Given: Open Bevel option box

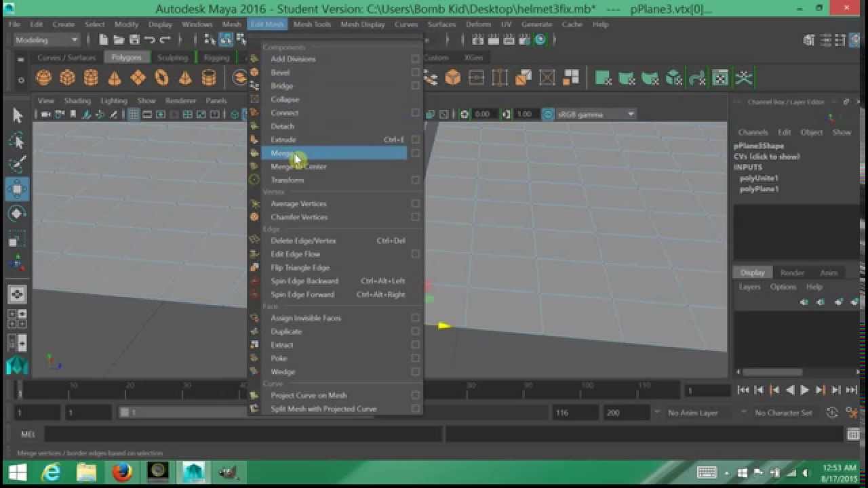Looking at the screenshot, I should click(x=415, y=73).
